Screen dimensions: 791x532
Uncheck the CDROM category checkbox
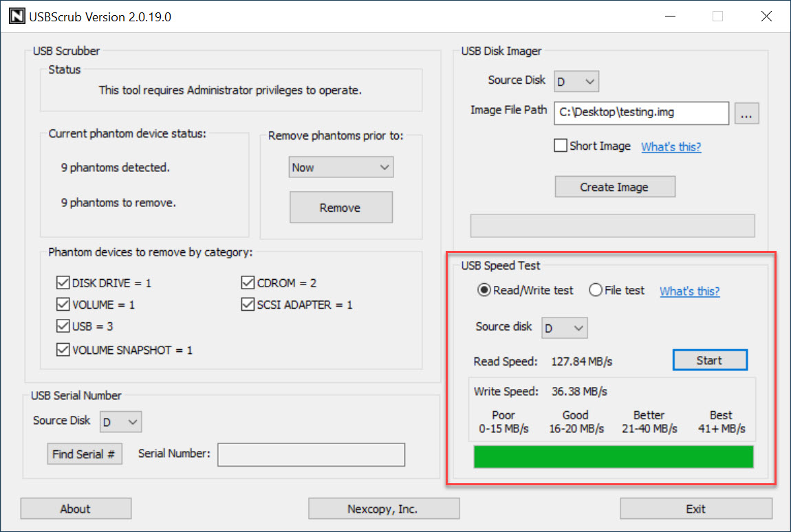click(248, 282)
